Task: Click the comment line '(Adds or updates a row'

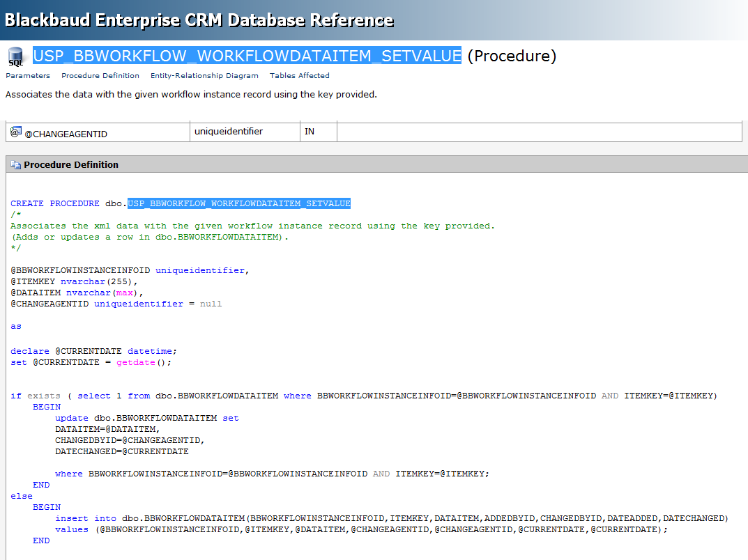Action: pyautogui.click(x=150, y=237)
